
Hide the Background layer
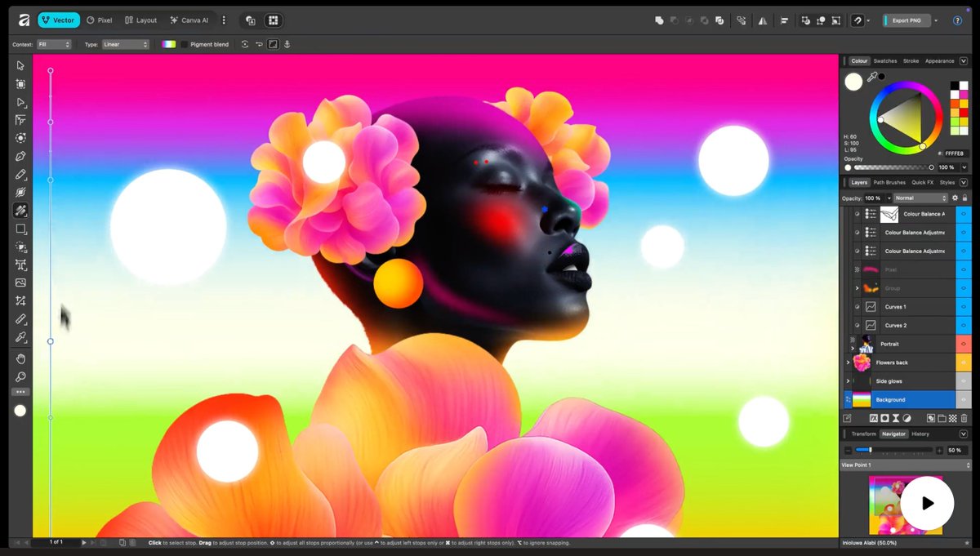[x=964, y=399]
